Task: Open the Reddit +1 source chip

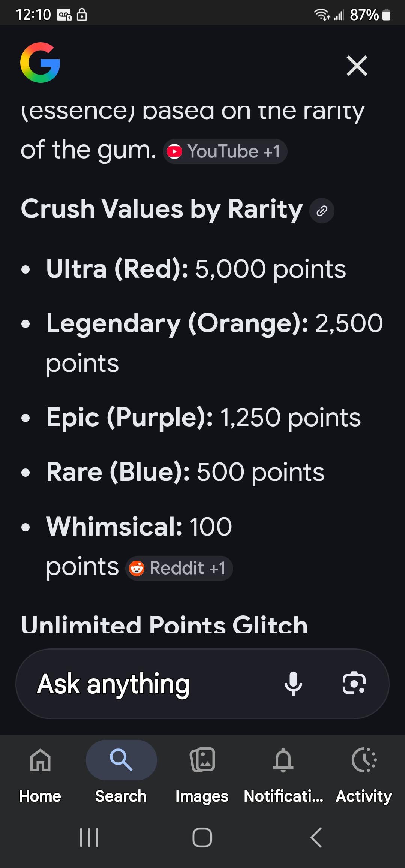Action: pos(179,568)
